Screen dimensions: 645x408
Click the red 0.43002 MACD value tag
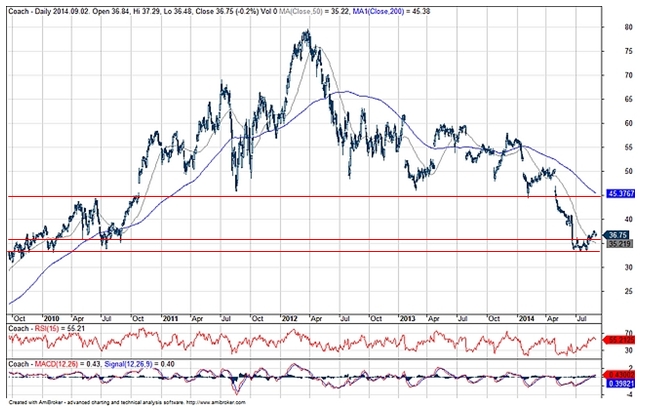click(621, 375)
